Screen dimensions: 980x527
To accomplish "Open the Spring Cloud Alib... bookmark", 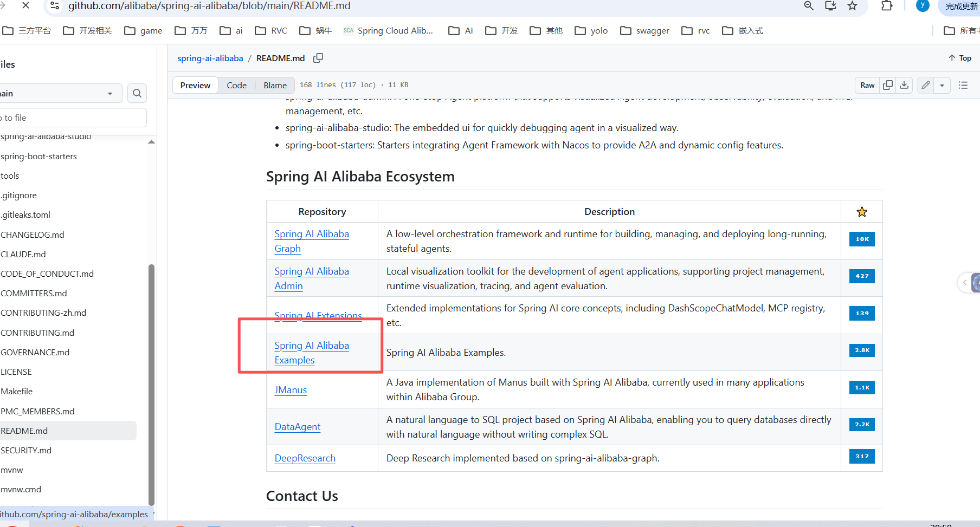I will [388, 31].
